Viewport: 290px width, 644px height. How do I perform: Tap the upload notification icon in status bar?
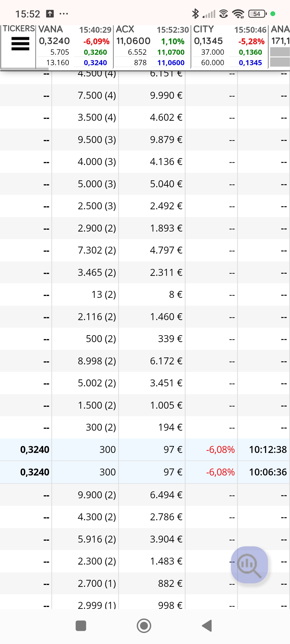tap(50, 14)
